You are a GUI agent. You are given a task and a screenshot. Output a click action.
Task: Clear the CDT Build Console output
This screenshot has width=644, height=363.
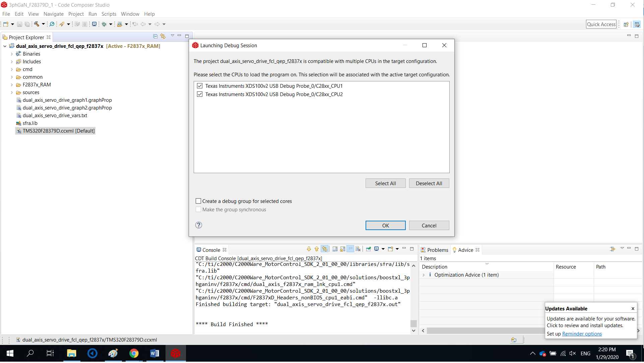pos(358,249)
